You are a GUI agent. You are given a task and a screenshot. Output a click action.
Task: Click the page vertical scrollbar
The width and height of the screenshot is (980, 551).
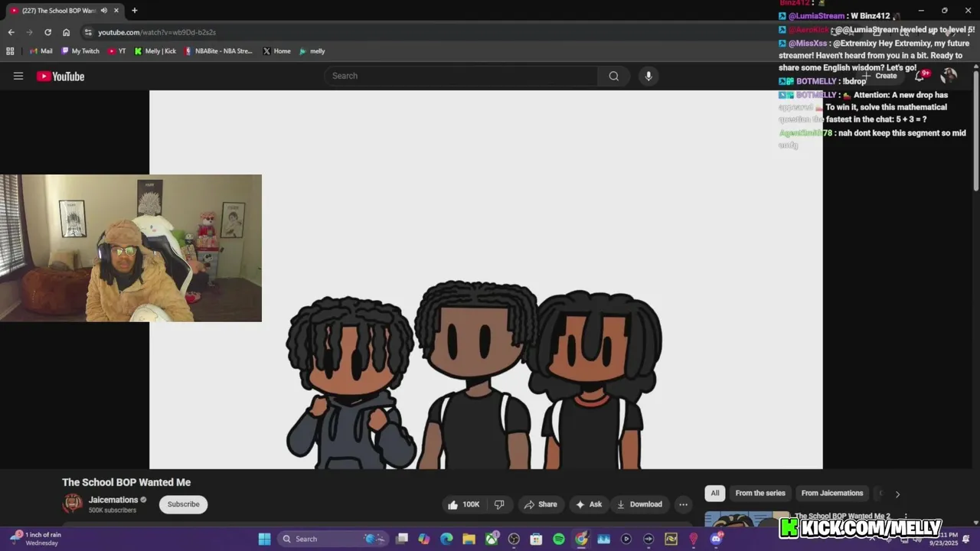pos(976,130)
